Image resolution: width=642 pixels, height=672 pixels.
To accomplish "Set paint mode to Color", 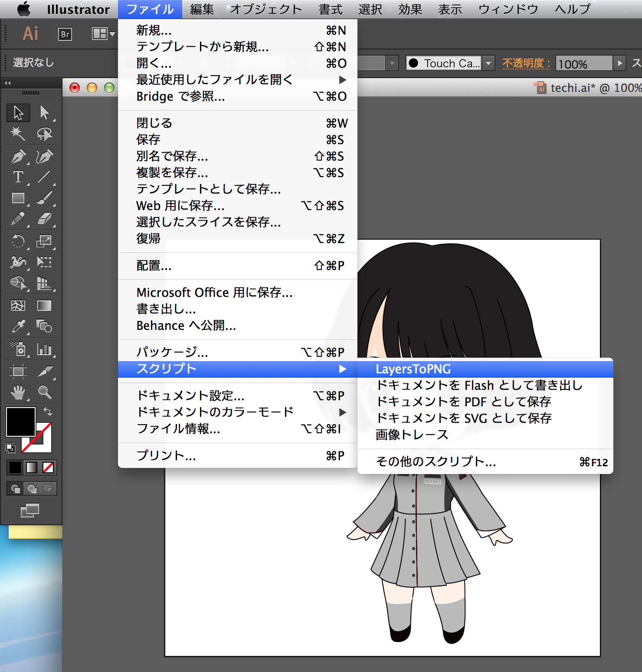I will [x=15, y=468].
